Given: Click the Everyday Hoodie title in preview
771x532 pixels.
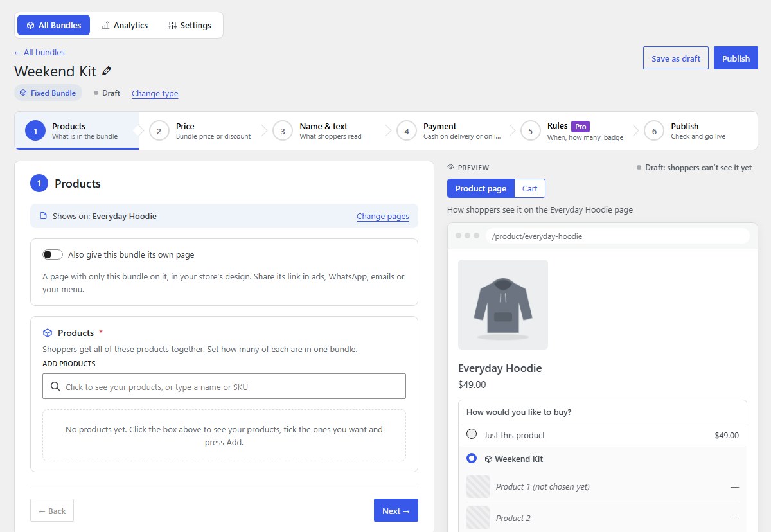Looking at the screenshot, I should (500, 368).
